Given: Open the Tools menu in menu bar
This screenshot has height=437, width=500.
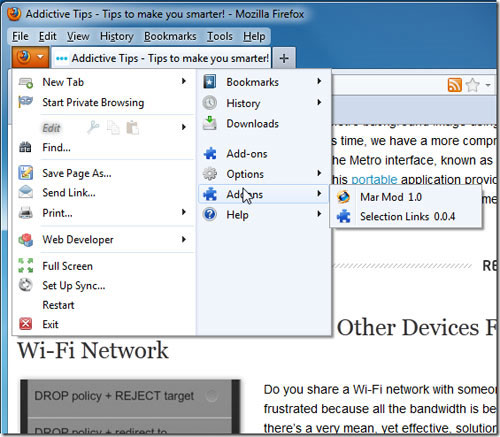Looking at the screenshot, I should (x=220, y=36).
